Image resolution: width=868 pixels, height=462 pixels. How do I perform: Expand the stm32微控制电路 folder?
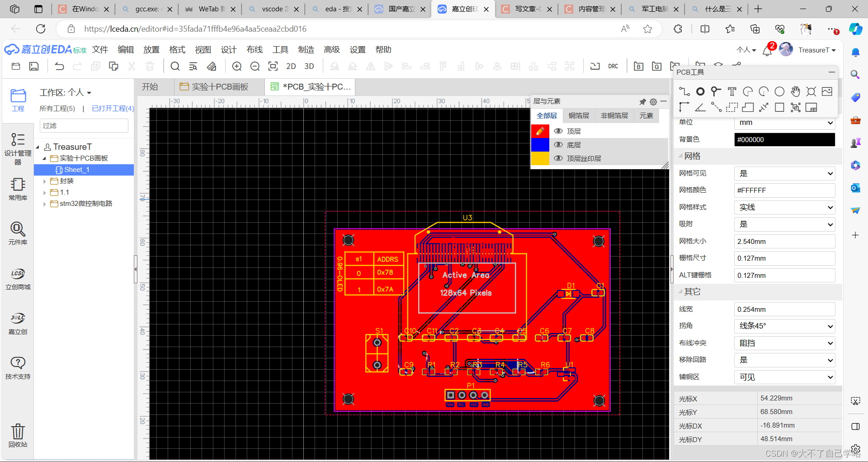coord(44,204)
